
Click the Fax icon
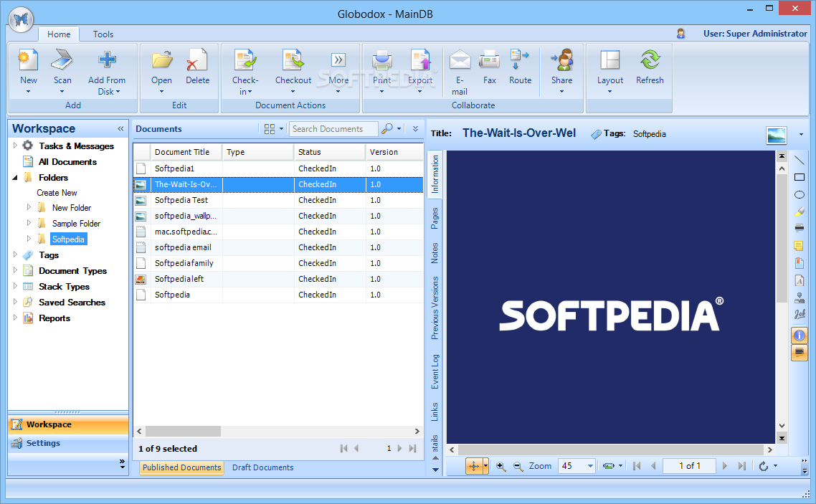click(x=489, y=60)
